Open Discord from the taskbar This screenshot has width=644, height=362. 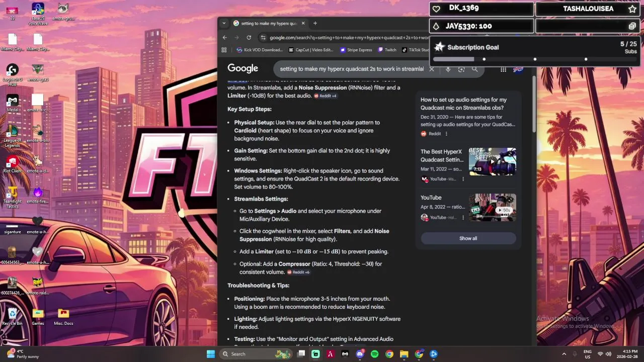tap(360, 354)
